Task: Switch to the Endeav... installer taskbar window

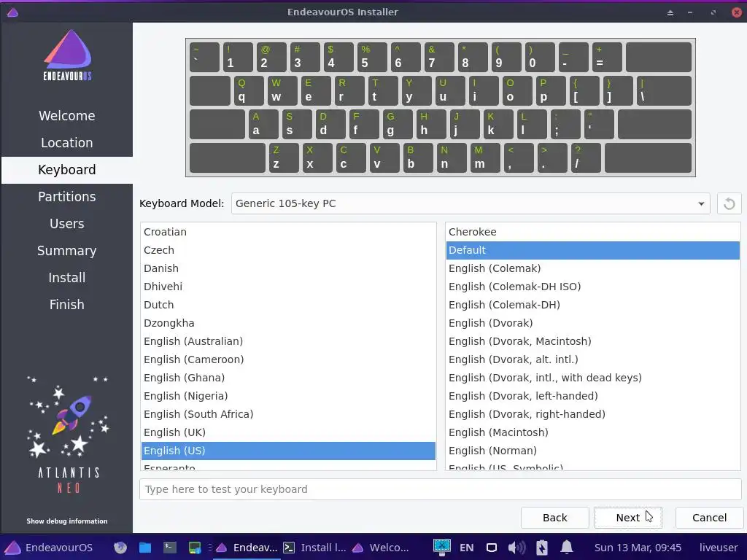Action: click(x=247, y=548)
